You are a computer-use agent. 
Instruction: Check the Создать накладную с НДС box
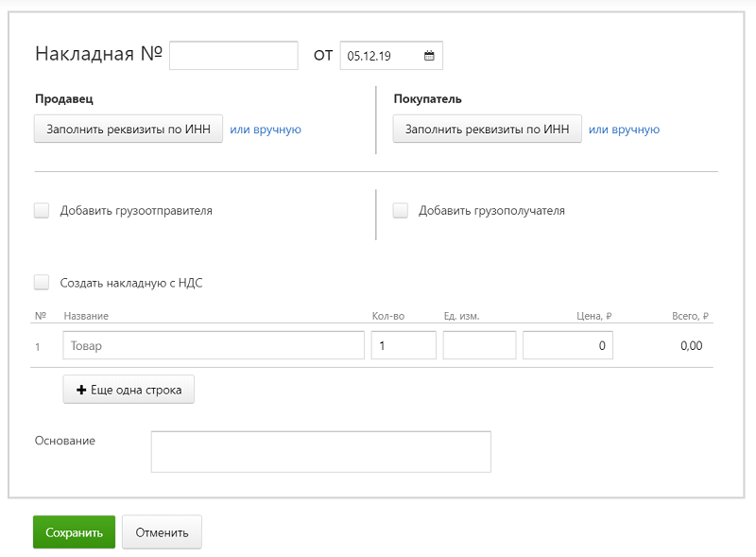(x=42, y=283)
